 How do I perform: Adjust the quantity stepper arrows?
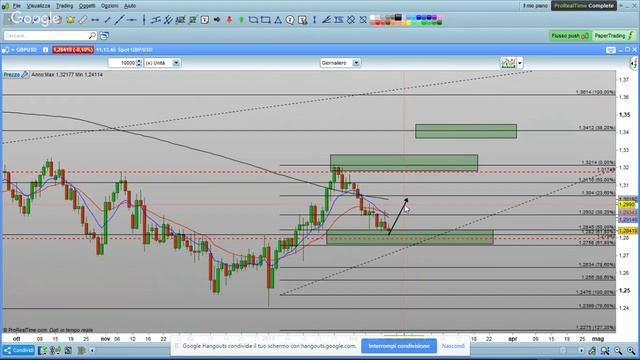[x=139, y=63]
